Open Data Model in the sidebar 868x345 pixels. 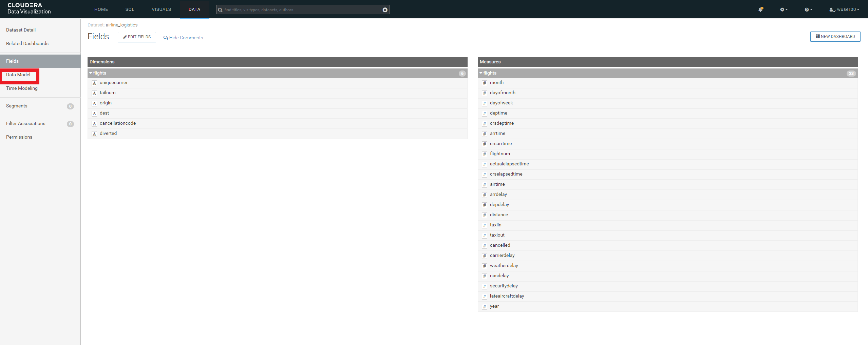pos(18,75)
